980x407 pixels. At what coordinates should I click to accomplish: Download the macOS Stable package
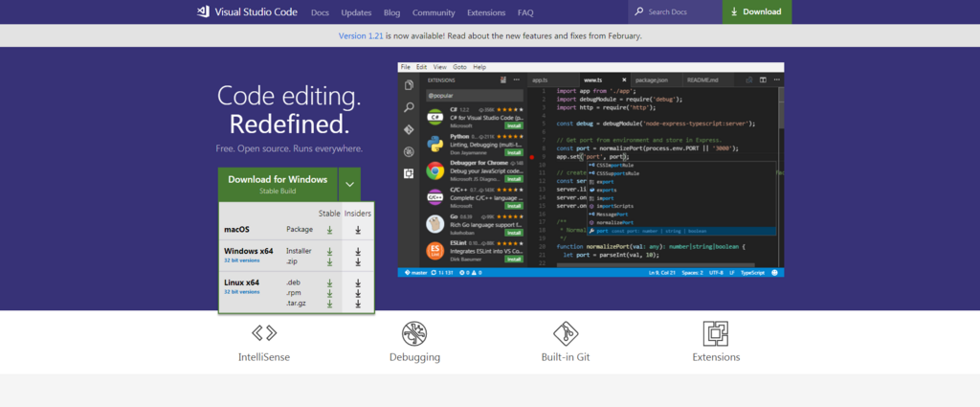pos(329,230)
